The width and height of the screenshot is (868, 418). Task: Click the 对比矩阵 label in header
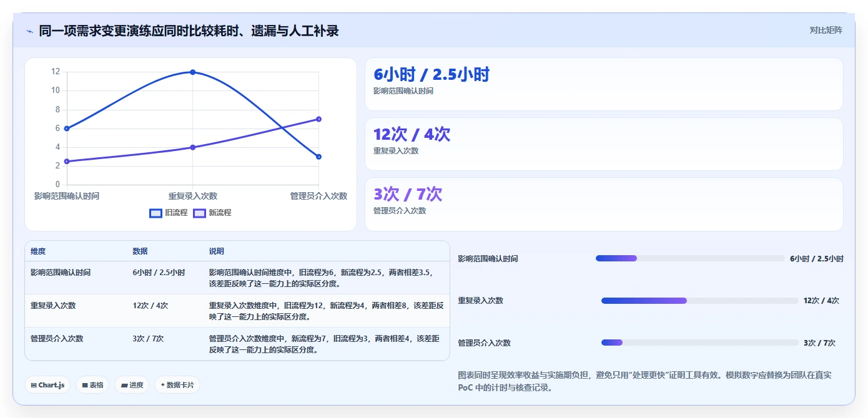pos(826,30)
